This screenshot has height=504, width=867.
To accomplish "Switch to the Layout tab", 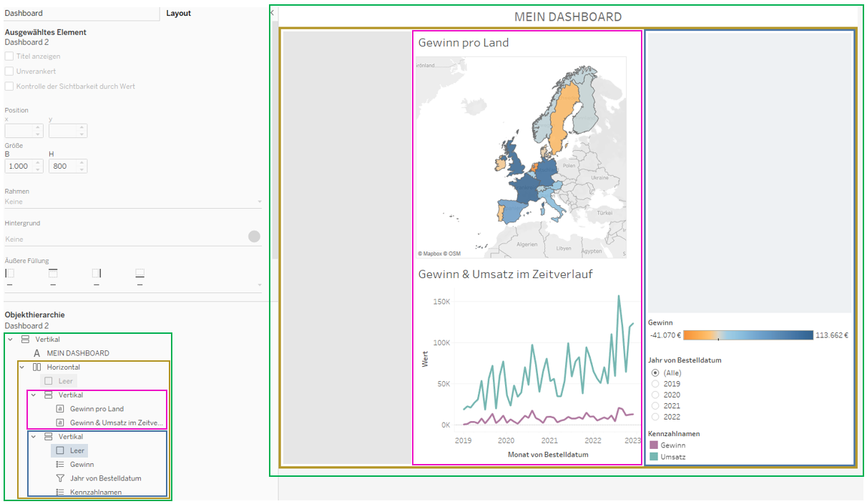I will 178,13.
